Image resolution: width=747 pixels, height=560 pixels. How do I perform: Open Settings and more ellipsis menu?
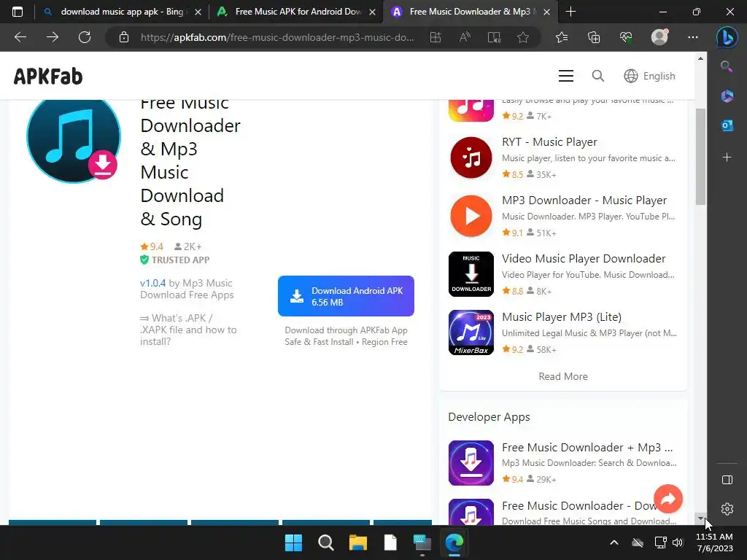693,37
